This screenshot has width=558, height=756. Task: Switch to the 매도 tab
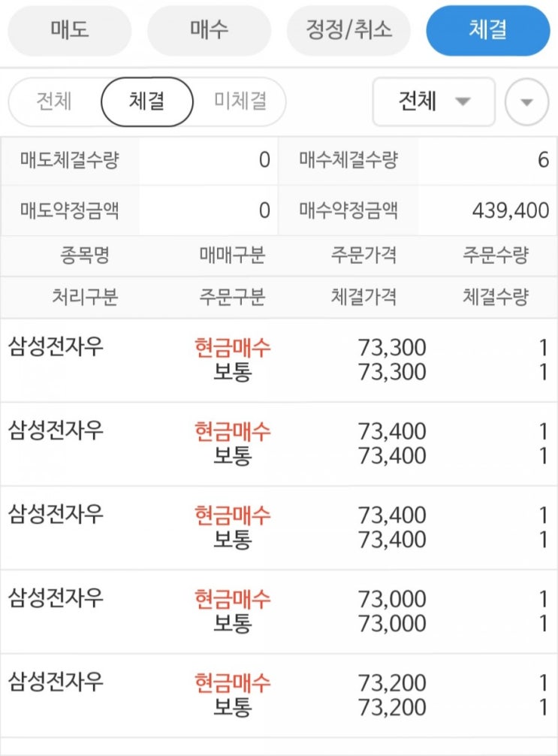tap(69, 31)
